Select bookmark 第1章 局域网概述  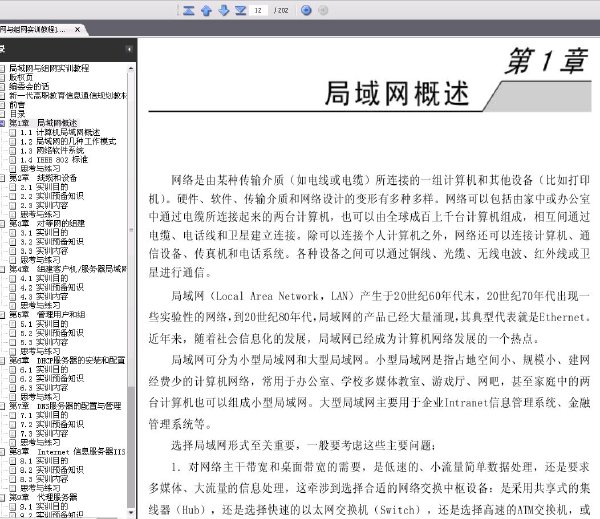click(43, 123)
